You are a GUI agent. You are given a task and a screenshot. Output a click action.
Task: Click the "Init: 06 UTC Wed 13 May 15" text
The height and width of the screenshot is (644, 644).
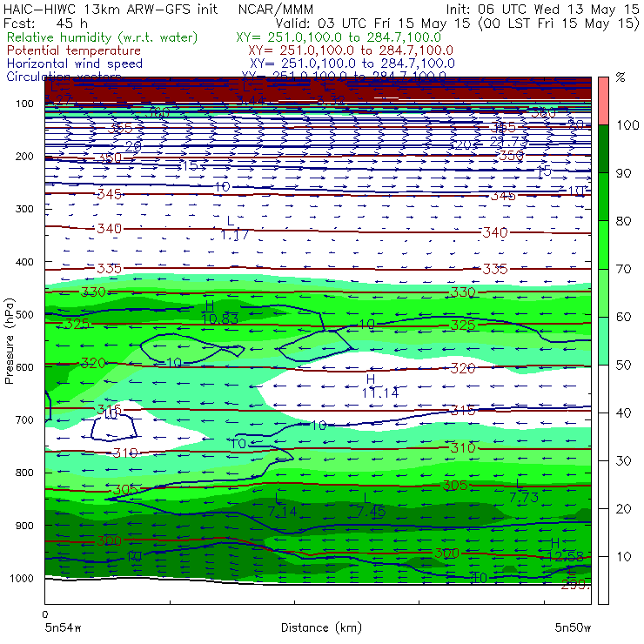click(x=542, y=9)
